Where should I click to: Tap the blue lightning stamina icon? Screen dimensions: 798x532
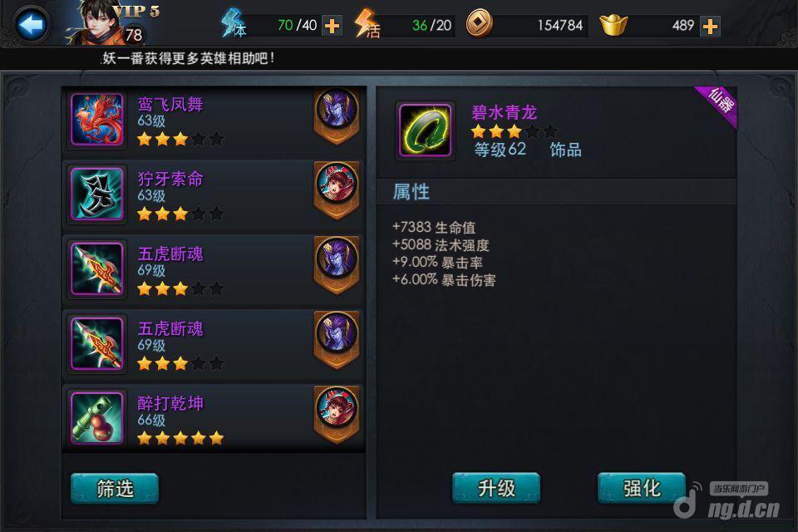click(x=234, y=23)
